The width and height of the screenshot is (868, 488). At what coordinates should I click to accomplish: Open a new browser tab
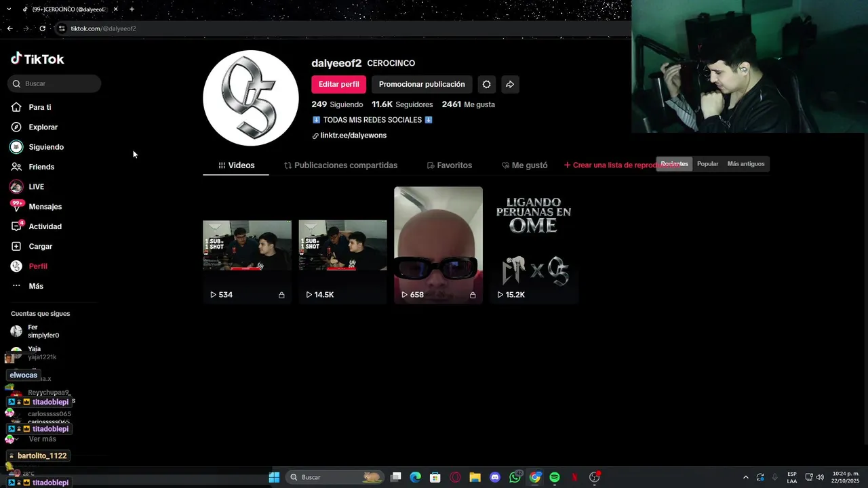point(132,9)
